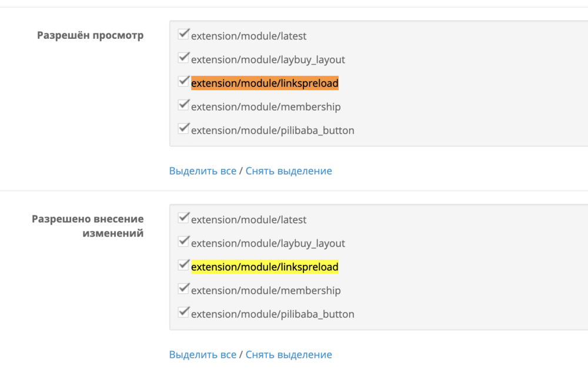588x375 pixels.
Task: Click empty area inside Разрешено внесение изменений list box
Action: tap(470, 266)
